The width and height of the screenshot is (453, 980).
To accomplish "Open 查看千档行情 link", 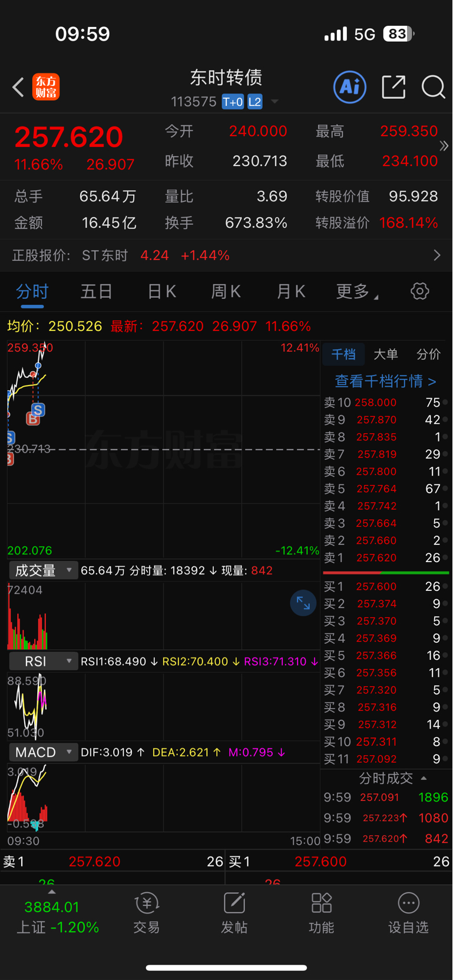I will [385, 381].
